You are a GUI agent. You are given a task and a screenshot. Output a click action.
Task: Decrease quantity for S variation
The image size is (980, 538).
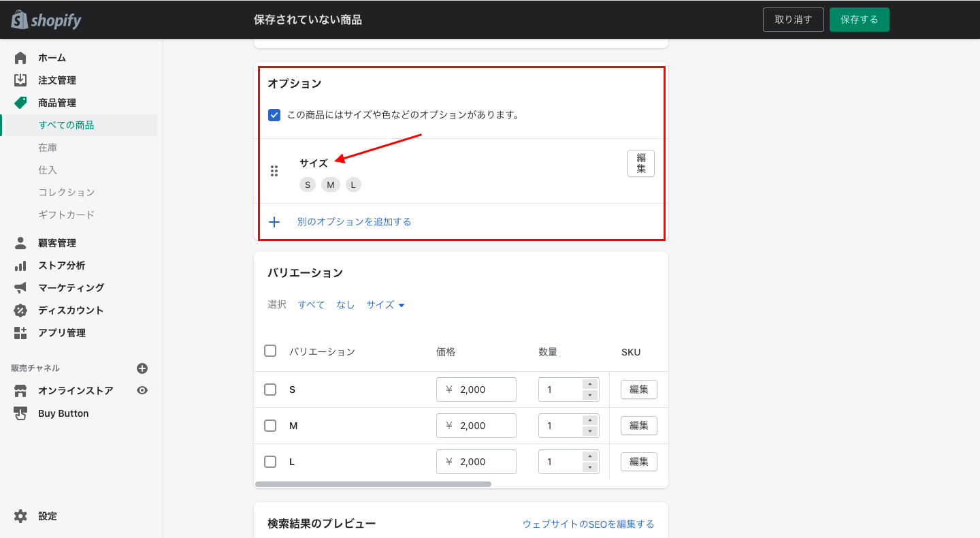(x=590, y=395)
